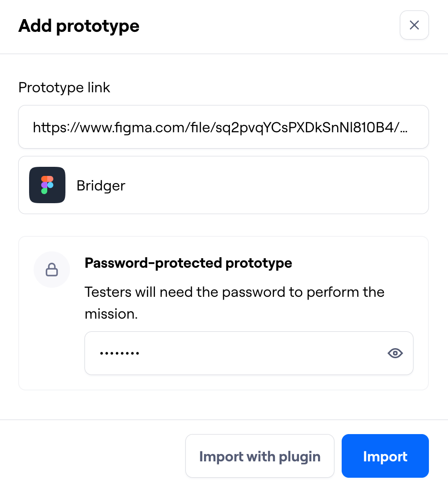Click the testers password description text
This screenshot has width=448, height=490.
click(234, 292)
